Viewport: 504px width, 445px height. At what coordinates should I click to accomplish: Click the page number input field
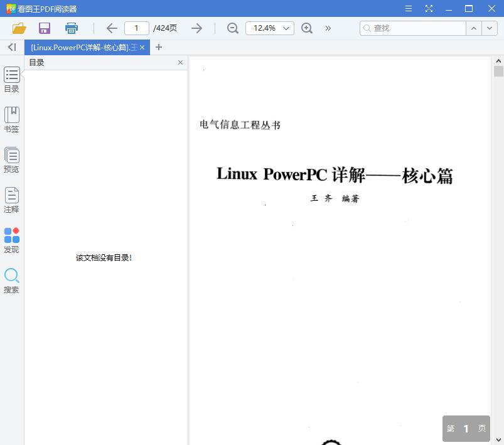coord(137,28)
